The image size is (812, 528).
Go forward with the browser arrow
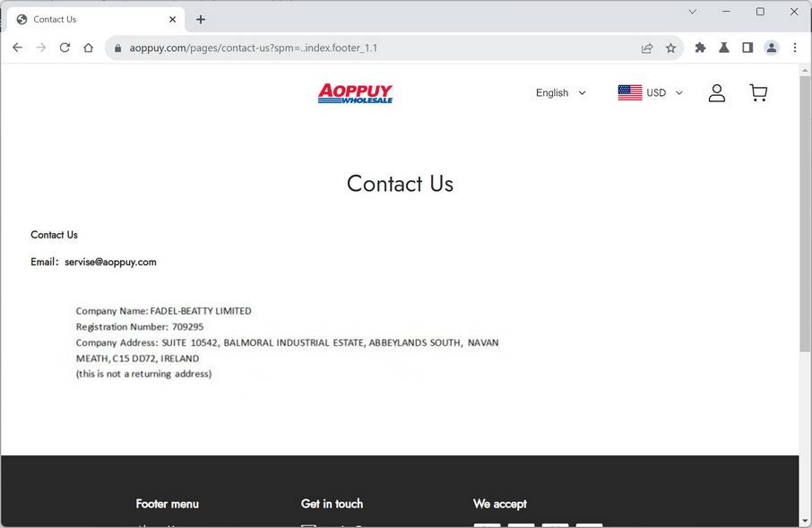[x=41, y=48]
